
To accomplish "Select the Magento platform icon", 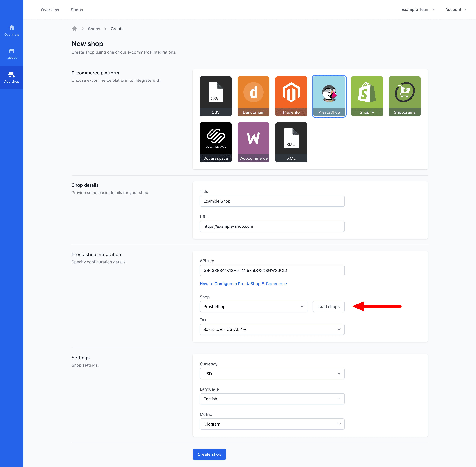I will (x=291, y=96).
